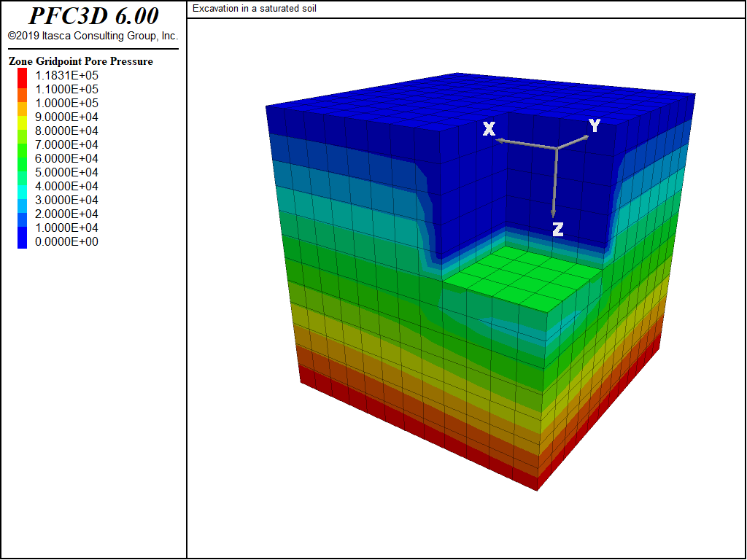The image size is (747, 560).
Task: Select the legend value 6.0000E+04
Action: click(66, 158)
